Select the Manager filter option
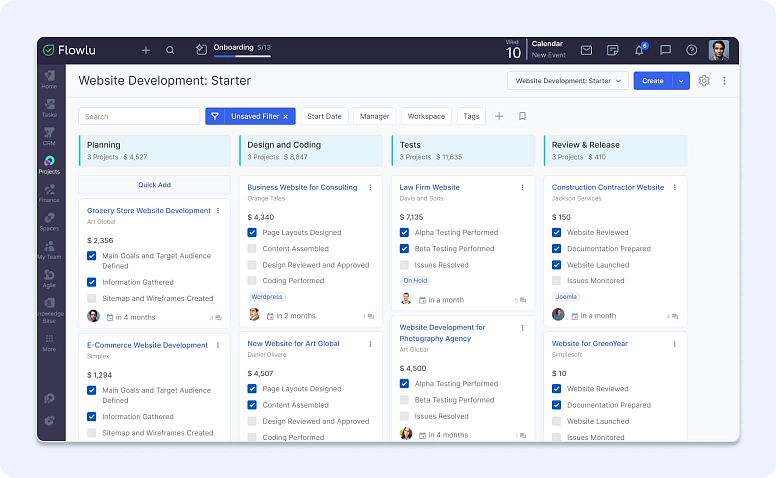 pos(374,116)
